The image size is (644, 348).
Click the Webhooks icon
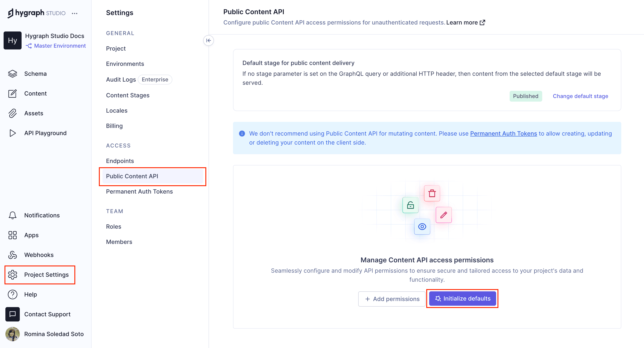coord(13,255)
